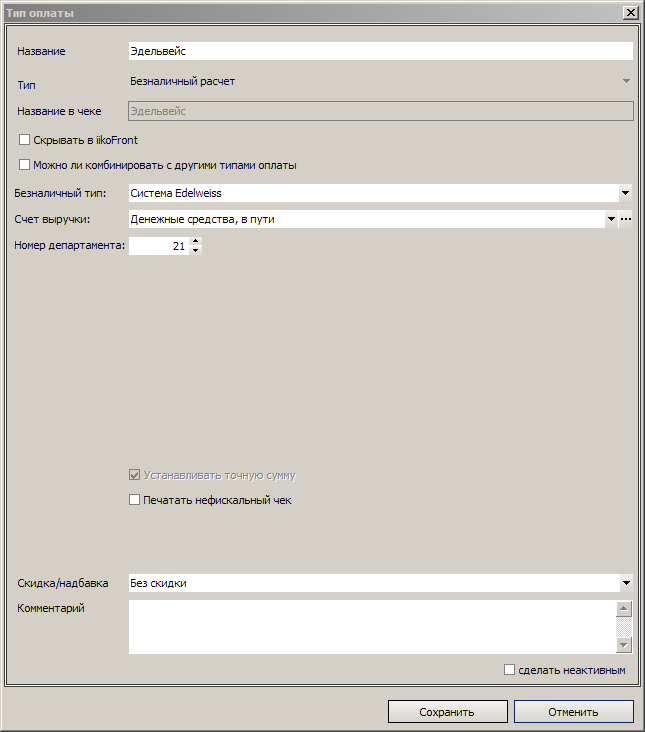Open the Тип dropdown arrow
Viewport: 645px width, 732px height.
[x=626, y=81]
